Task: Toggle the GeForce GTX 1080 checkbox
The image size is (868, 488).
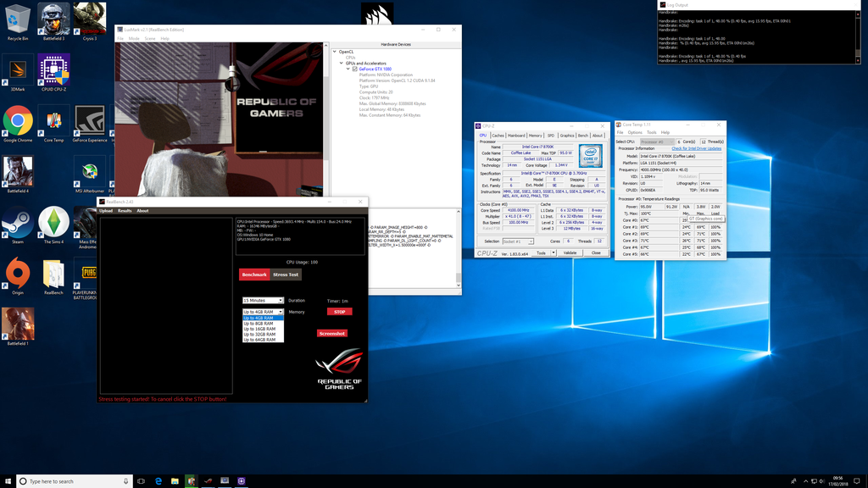Action: pyautogui.click(x=355, y=69)
